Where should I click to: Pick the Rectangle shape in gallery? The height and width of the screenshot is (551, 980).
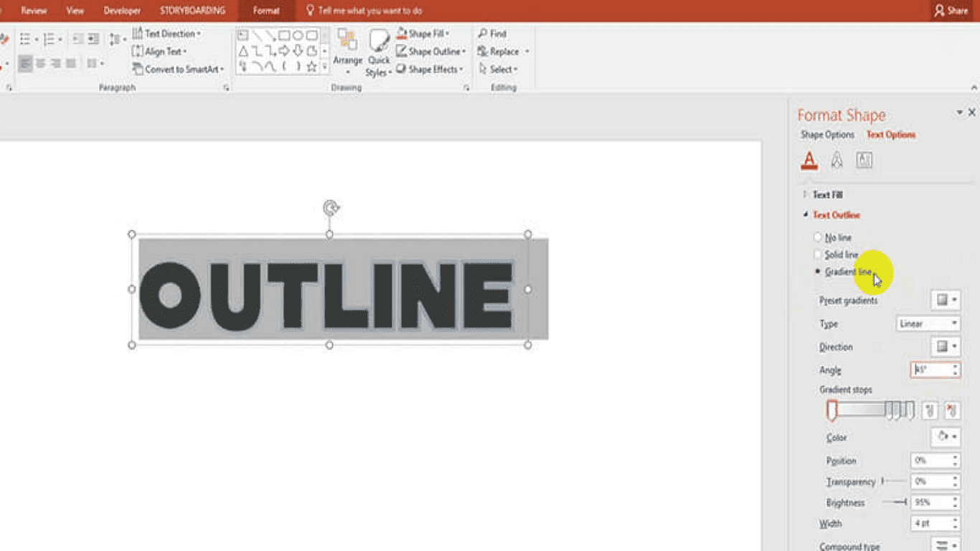(x=284, y=35)
